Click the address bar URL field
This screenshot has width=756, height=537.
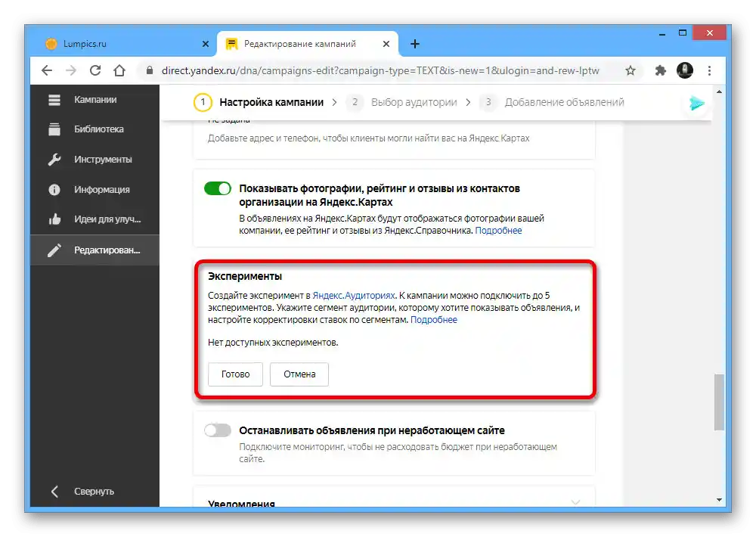pyautogui.click(x=380, y=71)
